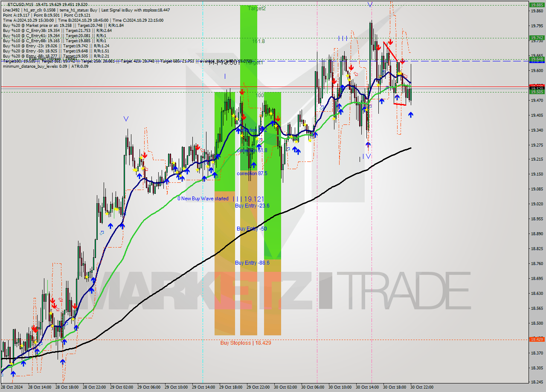Click the '29 Oct 10:00' time axis label
This screenshot has width=546, height=392.
[176, 387]
